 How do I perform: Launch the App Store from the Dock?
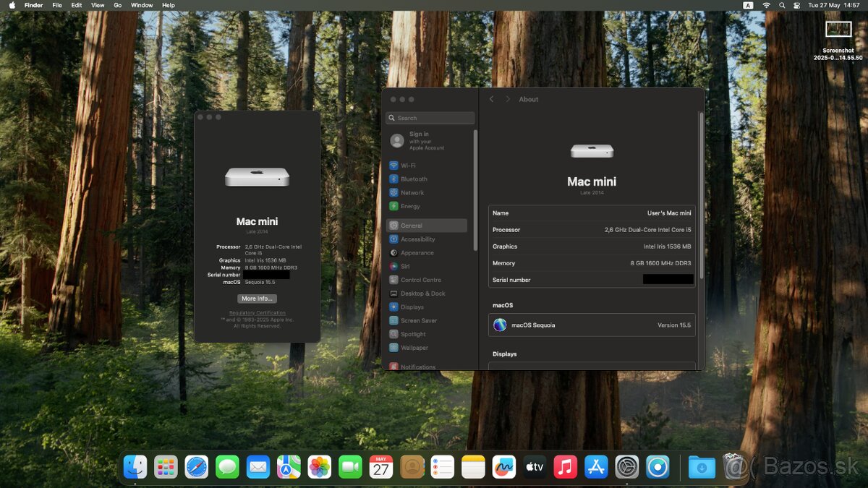(x=595, y=467)
